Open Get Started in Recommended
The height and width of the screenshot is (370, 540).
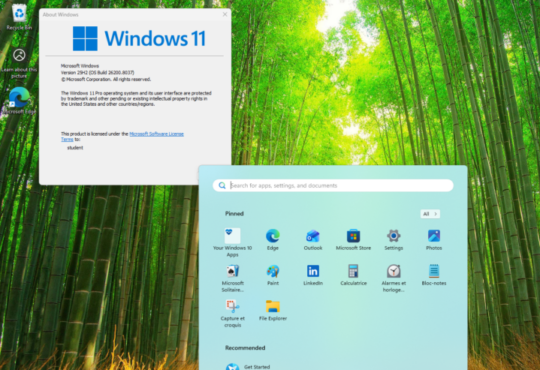point(248,367)
